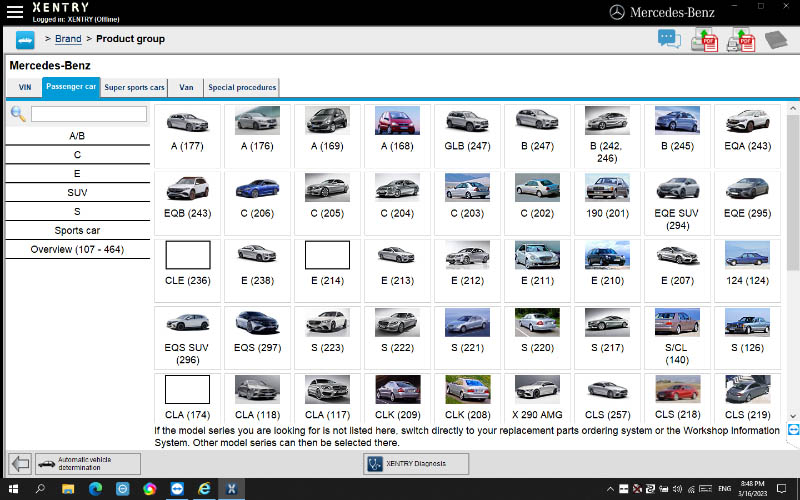The image size is (800, 500).
Task: Open File Explorer from taskbar
Action: 68,489
